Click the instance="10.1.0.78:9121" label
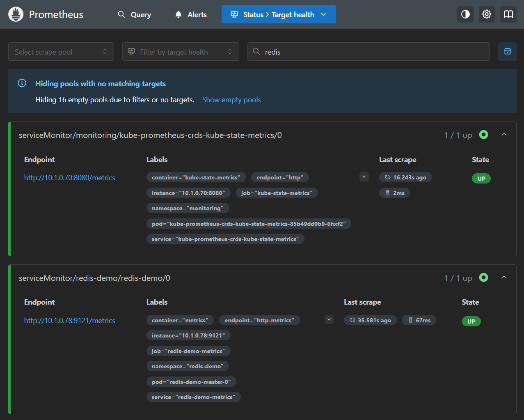This screenshot has height=420, width=524. [x=188, y=335]
